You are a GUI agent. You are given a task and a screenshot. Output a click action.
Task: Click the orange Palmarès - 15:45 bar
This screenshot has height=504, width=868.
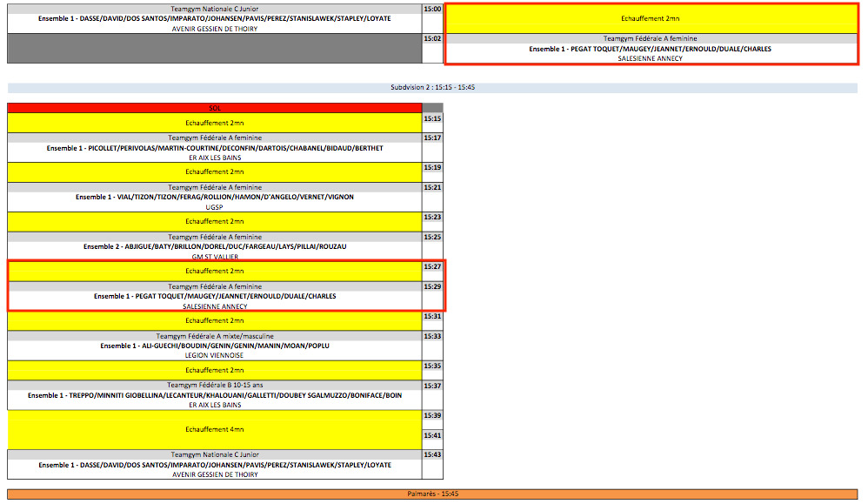432,494
